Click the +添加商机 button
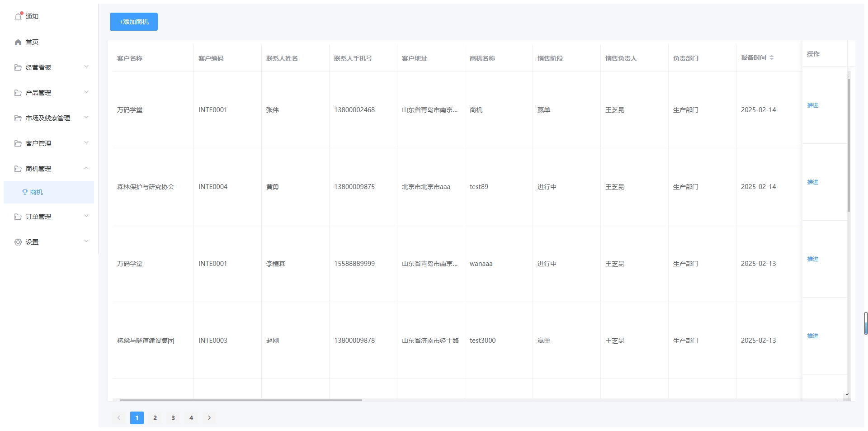 (x=134, y=22)
